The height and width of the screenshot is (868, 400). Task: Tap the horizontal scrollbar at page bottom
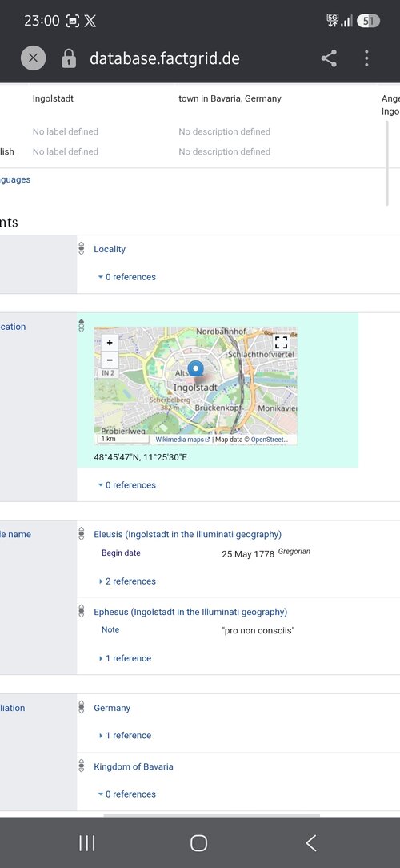pyautogui.click(x=211, y=815)
